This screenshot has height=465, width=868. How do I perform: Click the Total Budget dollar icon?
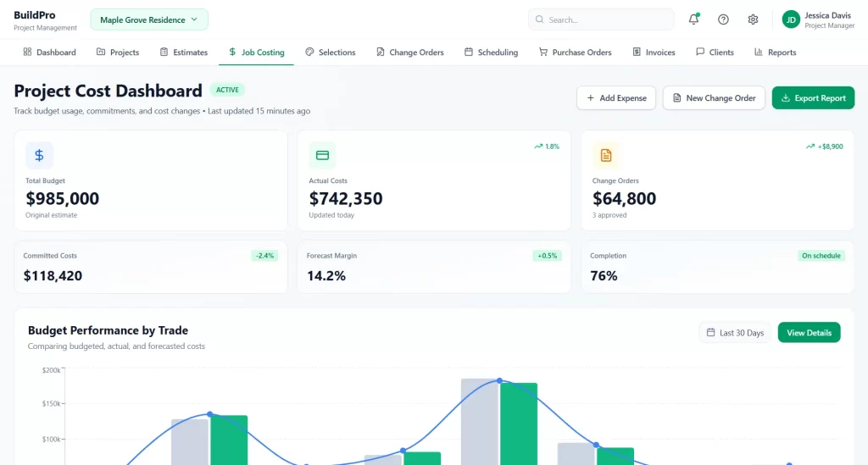pos(39,155)
